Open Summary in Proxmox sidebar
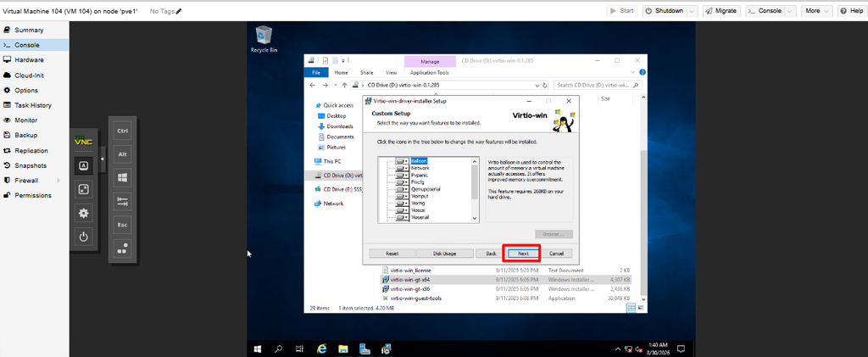This screenshot has height=357, width=868. tap(34, 30)
